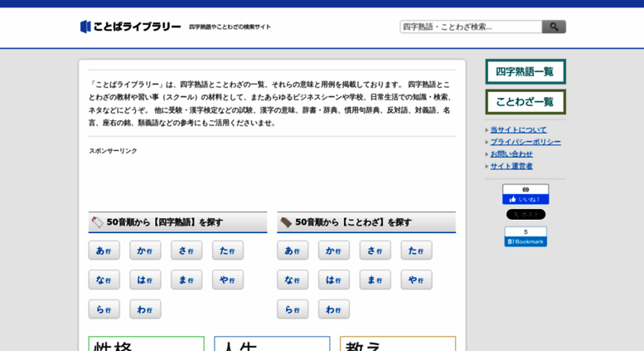This screenshot has width=644, height=351.
Task: Select か行 under ことわざ
Action: (334, 251)
